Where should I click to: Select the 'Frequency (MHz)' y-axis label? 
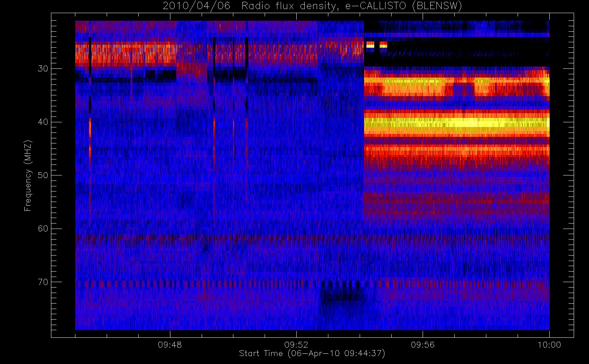click(x=28, y=175)
